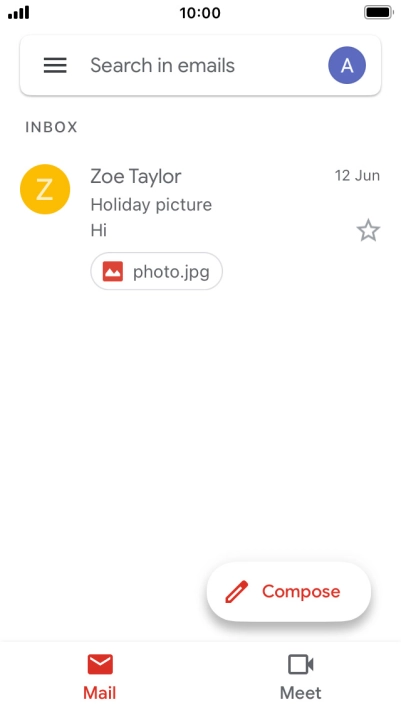Open the Holiday picture email subject
The height and width of the screenshot is (712, 401).
point(151,205)
